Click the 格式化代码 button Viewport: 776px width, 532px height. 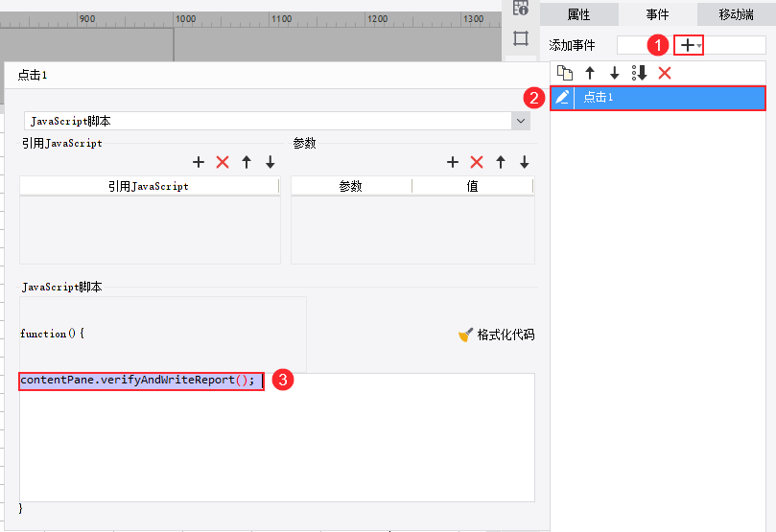496,335
